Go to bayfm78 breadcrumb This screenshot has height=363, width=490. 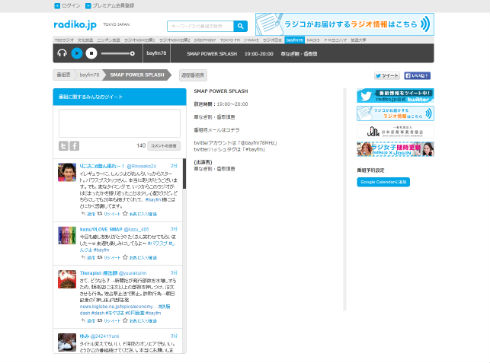point(89,75)
